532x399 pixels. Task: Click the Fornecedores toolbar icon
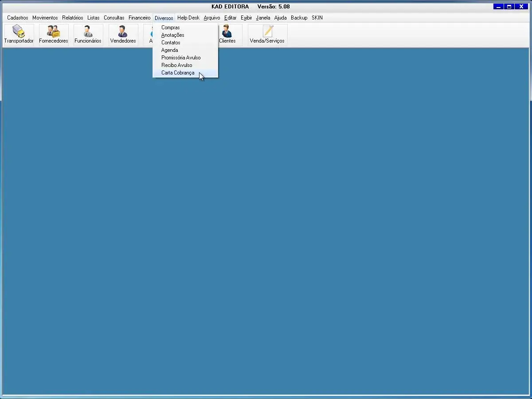(x=53, y=35)
